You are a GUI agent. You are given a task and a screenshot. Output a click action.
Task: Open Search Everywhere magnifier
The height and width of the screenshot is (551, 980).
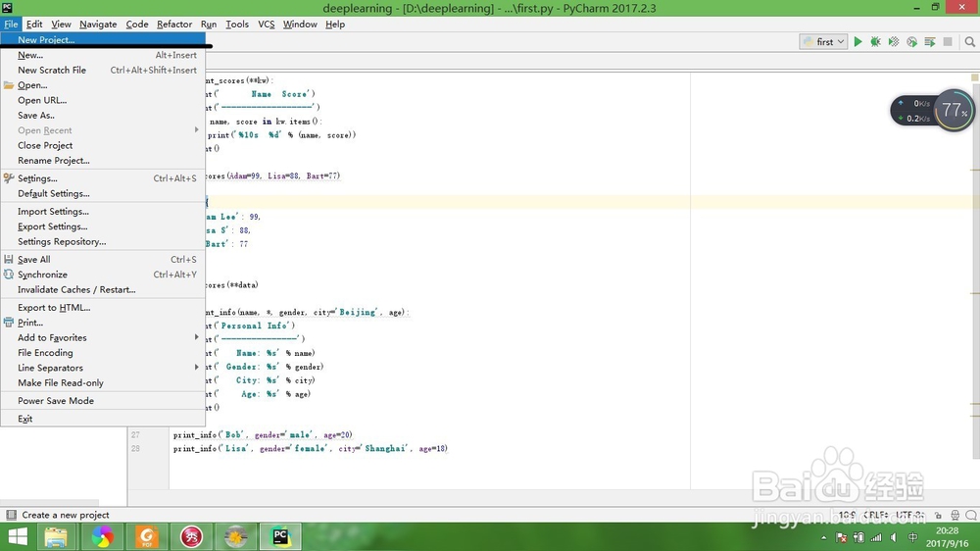(969, 41)
